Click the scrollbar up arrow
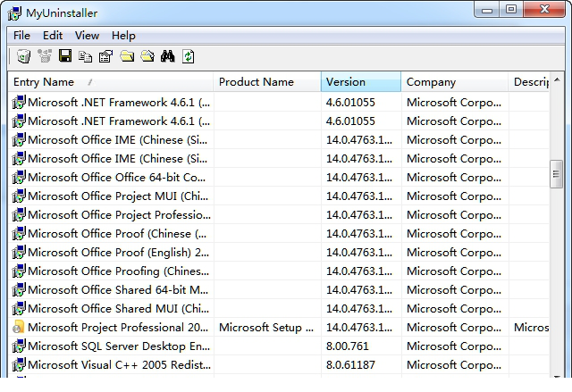 coord(557,79)
